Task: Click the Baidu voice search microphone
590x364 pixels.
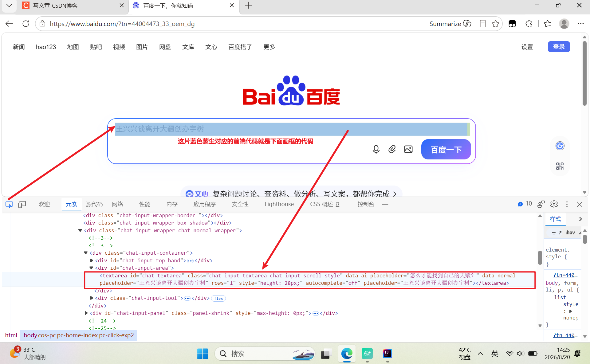Action: [376, 149]
